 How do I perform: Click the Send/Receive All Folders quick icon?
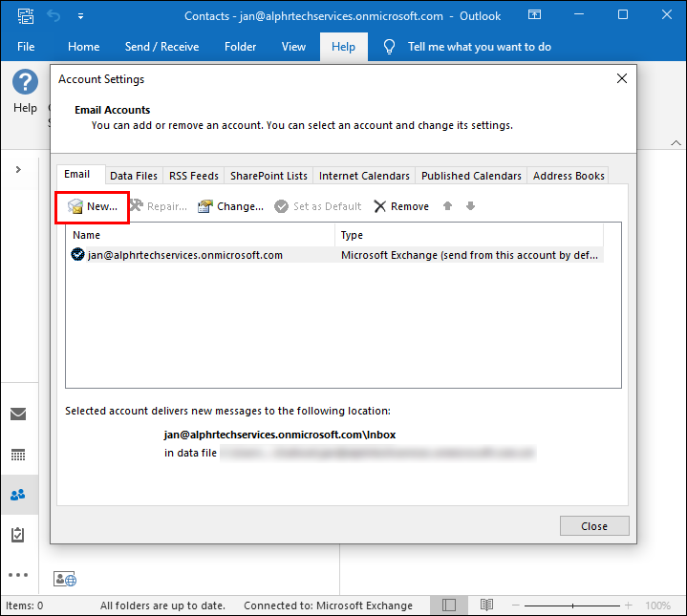pos(26,16)
